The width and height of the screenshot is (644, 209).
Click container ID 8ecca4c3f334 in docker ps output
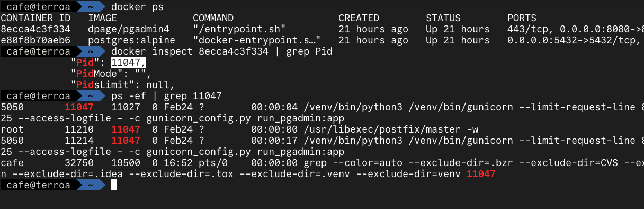tap(35, 29)
